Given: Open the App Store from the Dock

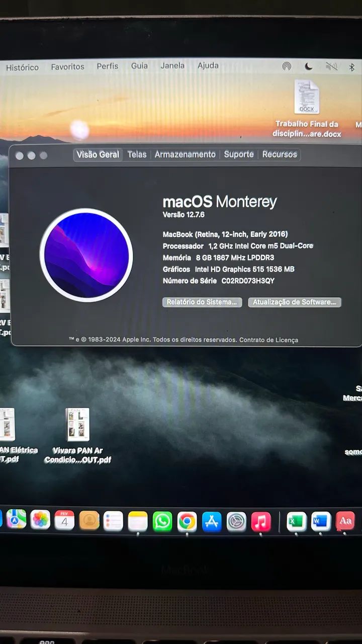Looking at the screenshot, I should pos(212,522).
